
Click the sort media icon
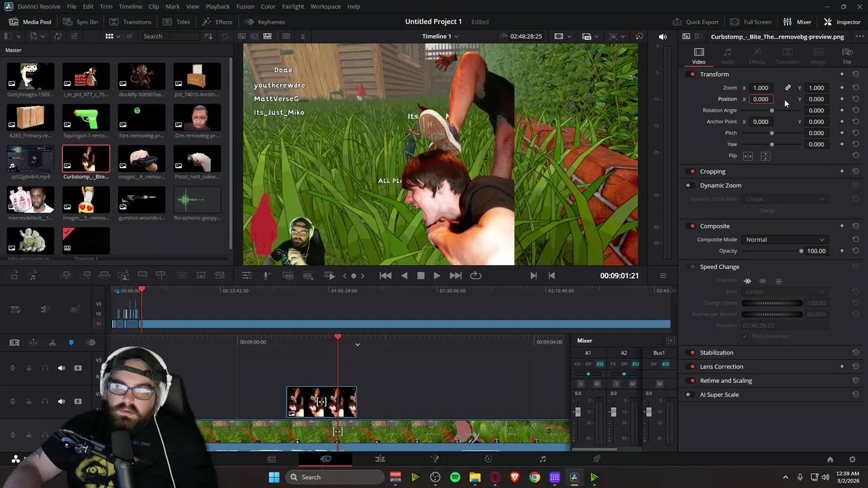pos(208,36)
